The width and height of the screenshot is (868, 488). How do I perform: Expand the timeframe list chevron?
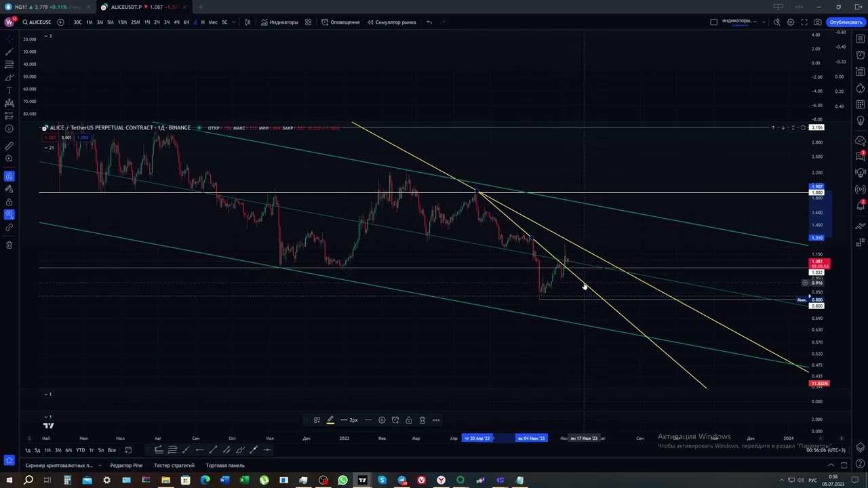point(234,22)
